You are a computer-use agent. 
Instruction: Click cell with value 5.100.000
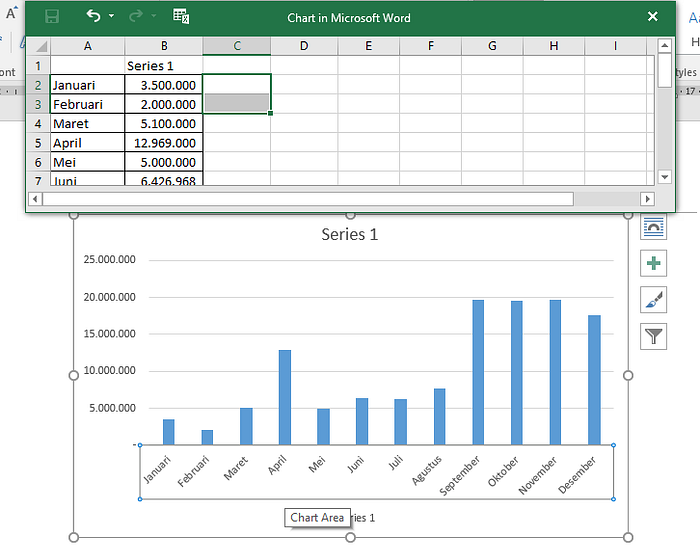click(164, 123)
